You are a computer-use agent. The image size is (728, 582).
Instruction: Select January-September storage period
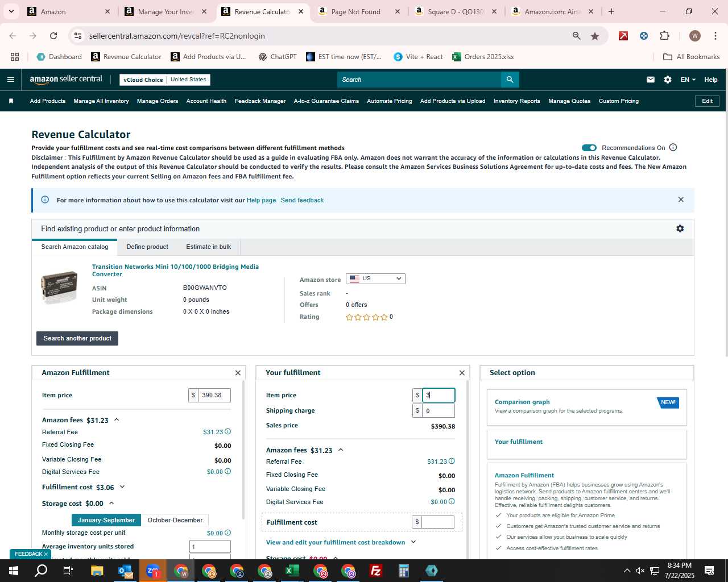point(106,520)
